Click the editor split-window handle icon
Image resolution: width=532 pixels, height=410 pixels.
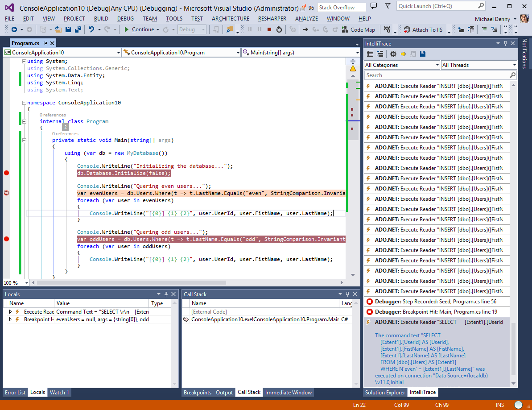point(353,62)
